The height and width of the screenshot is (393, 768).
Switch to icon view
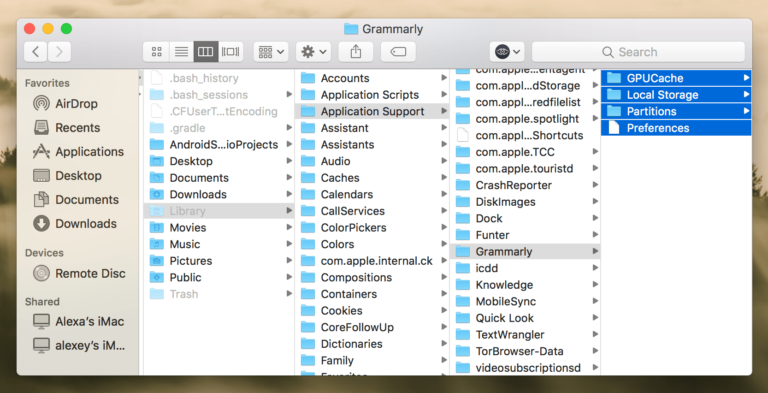[157, 52]
